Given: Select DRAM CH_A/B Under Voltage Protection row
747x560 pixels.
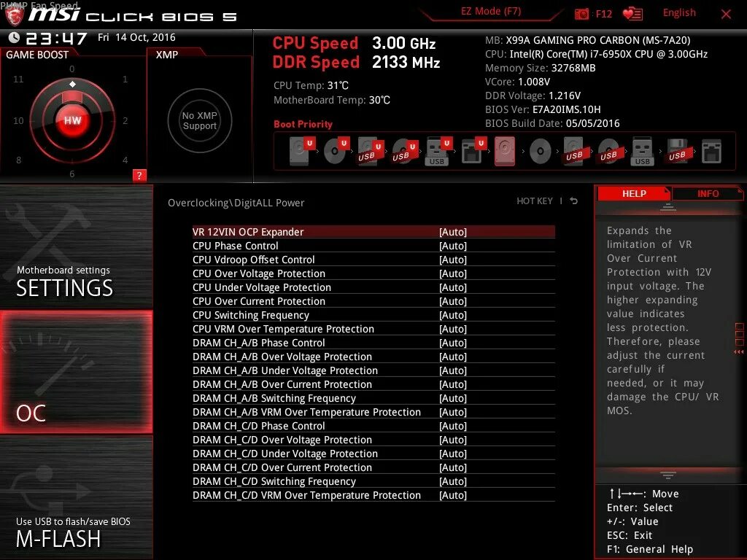Looking at the screenshot, I should point(373,370).
